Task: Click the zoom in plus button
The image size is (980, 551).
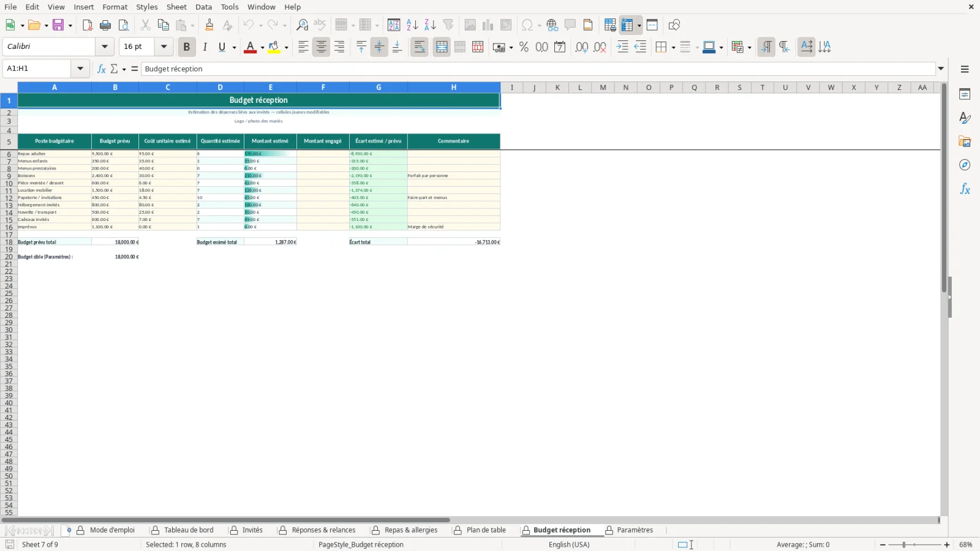Action: click(947, 544)
